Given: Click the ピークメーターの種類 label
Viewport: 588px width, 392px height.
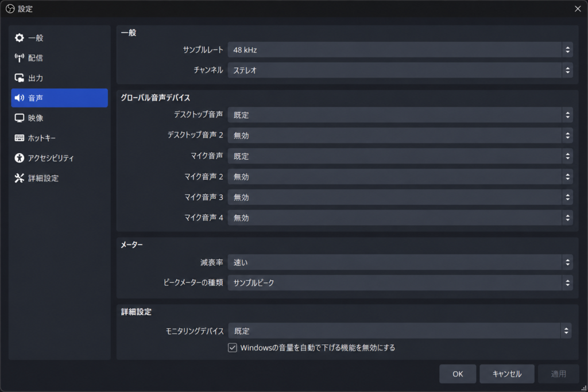Looking at the screenshot, I should [x=193, y=282].
